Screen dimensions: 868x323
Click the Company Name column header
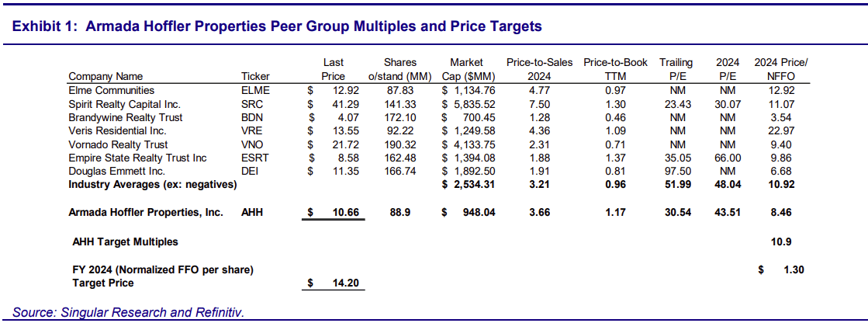pyautogui.click(x=105, y=76)
